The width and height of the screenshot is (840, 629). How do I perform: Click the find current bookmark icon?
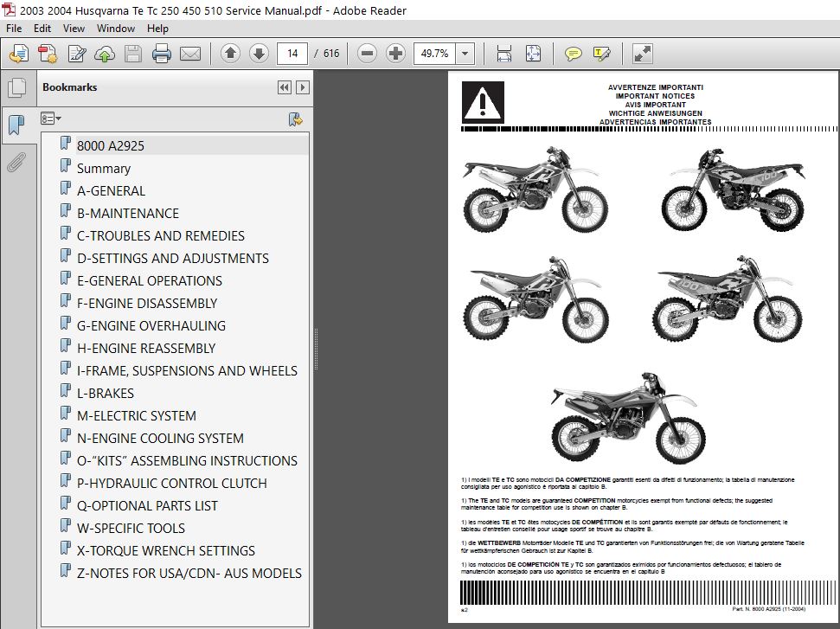pyautogui.click(x=295, y=119)
